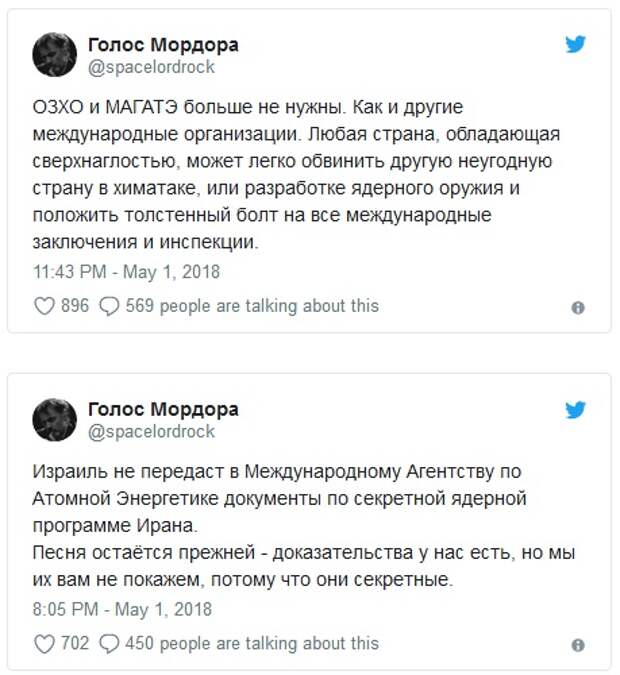Open replies bubble icon on first tweet

tap(109, 307)
